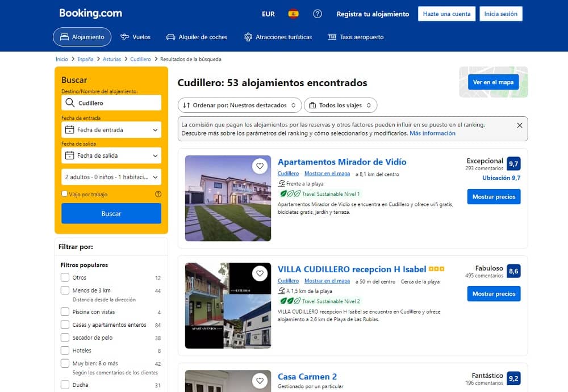Click Ver en el mapa button
Viewport: 568px width, 392px height.
click(494, 82)
